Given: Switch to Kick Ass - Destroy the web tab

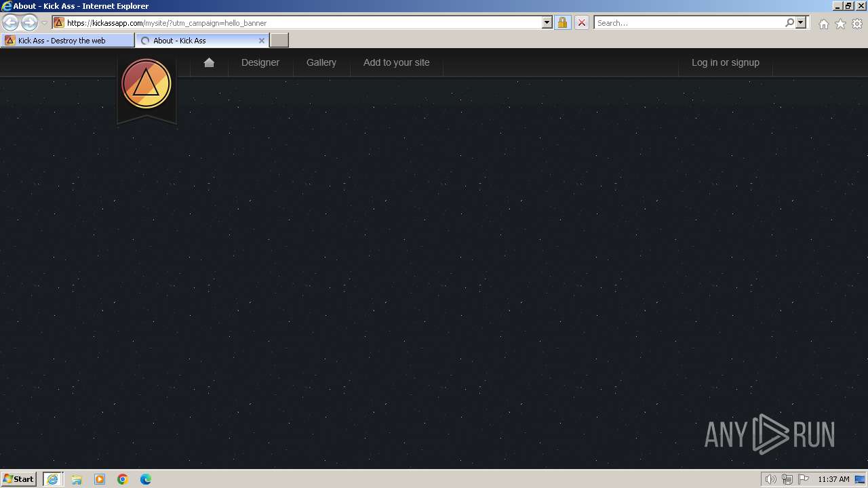Looking at the screenshot, I should point(67,40).
